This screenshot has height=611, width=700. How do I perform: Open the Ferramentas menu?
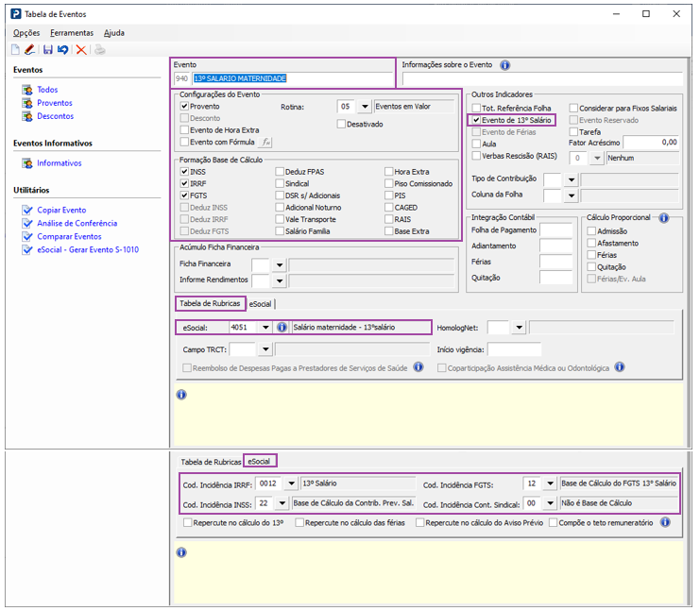coord(72,33)
